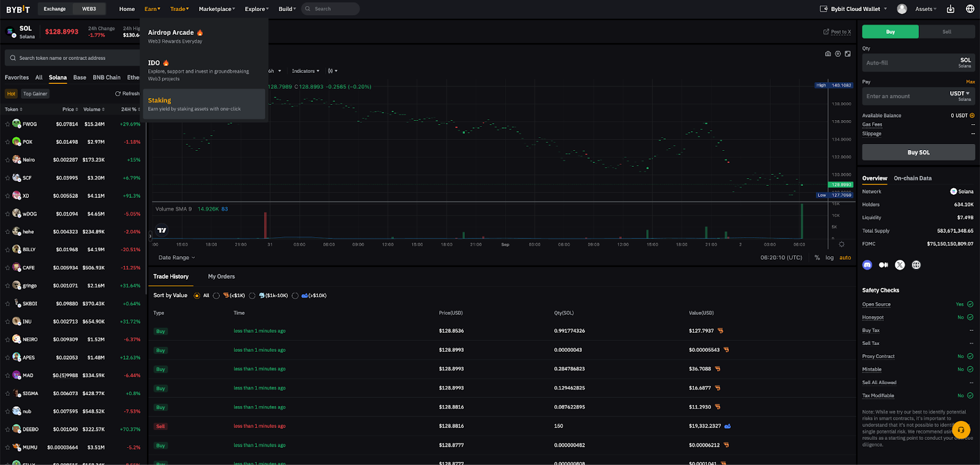The height and width of the screenshot is (465, 980).
Task: Favorite the MAD token star
Action: [7, 376]
